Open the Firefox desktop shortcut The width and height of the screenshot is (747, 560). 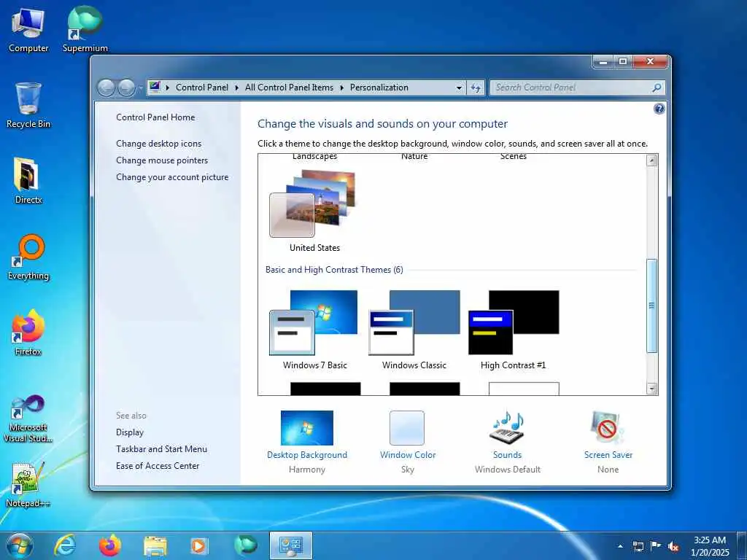pyautogui.click(x=28, y=332)
